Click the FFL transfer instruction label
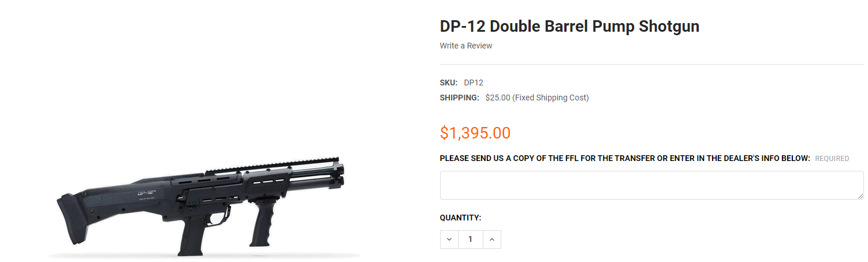 625,158
